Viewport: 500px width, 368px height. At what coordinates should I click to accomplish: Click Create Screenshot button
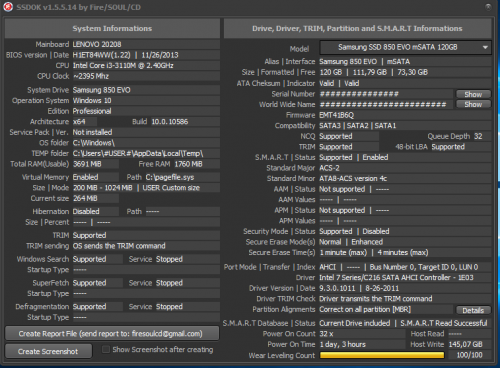tap(48, 351)
